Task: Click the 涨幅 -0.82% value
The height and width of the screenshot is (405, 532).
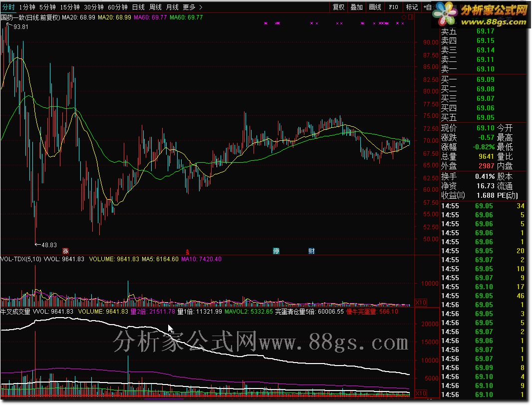Action: coord(484,147)
